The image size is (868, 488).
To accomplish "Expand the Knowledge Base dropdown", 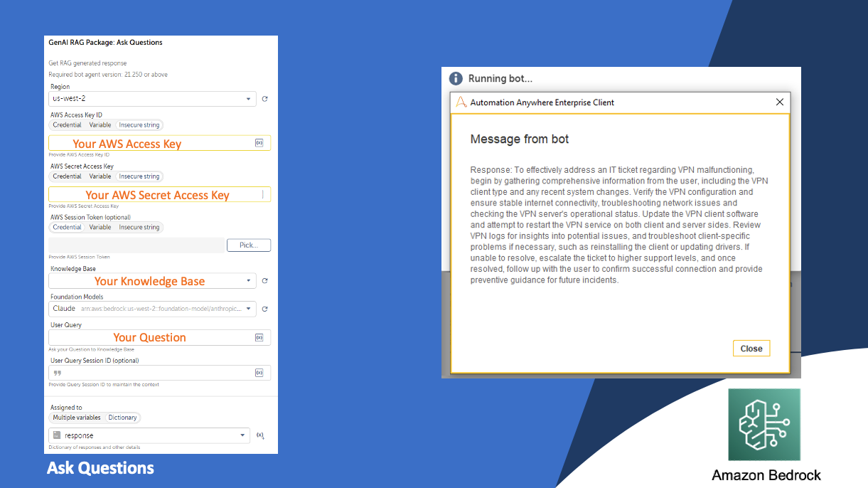I will tap(152, 281).
